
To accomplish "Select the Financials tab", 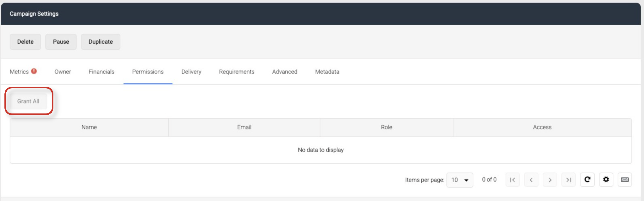I will (x=101, y=72).
